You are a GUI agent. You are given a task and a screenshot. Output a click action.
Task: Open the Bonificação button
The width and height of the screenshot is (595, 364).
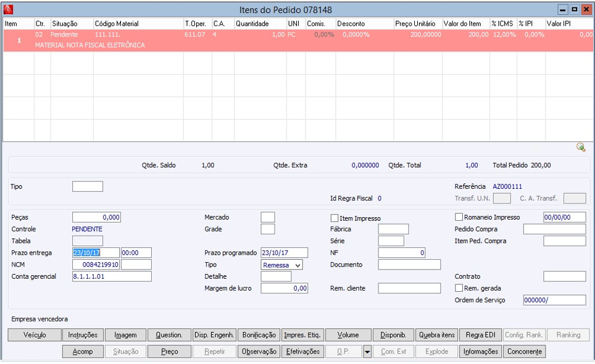tap(259, 335)
